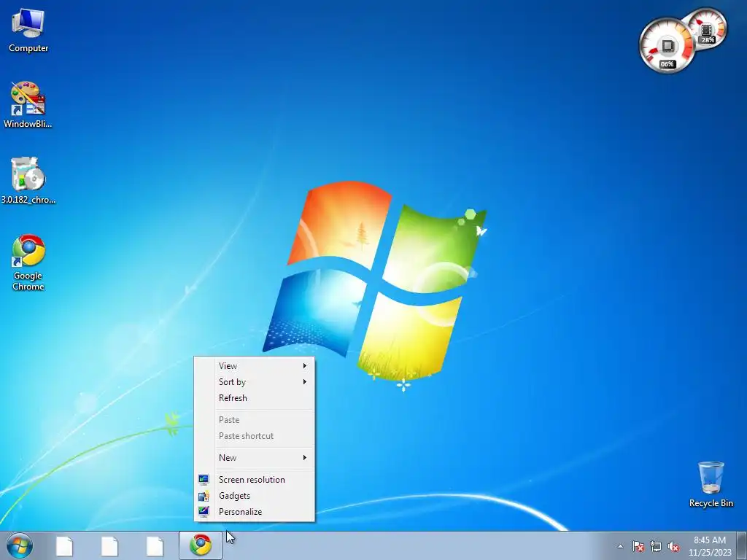Choose Personalize from the context menu
The width and height of the screenshot is (747, 560).
(x=254, y=512)
